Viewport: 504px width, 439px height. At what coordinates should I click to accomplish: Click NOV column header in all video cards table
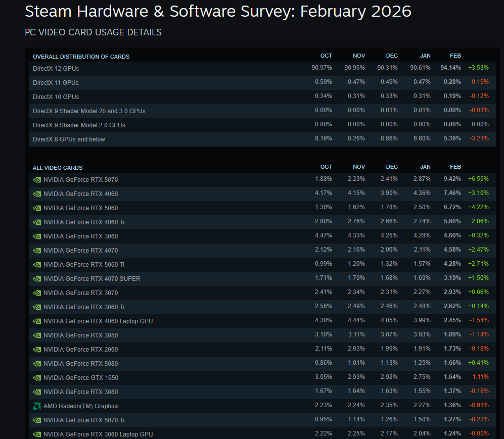click(x=359, y=167)
